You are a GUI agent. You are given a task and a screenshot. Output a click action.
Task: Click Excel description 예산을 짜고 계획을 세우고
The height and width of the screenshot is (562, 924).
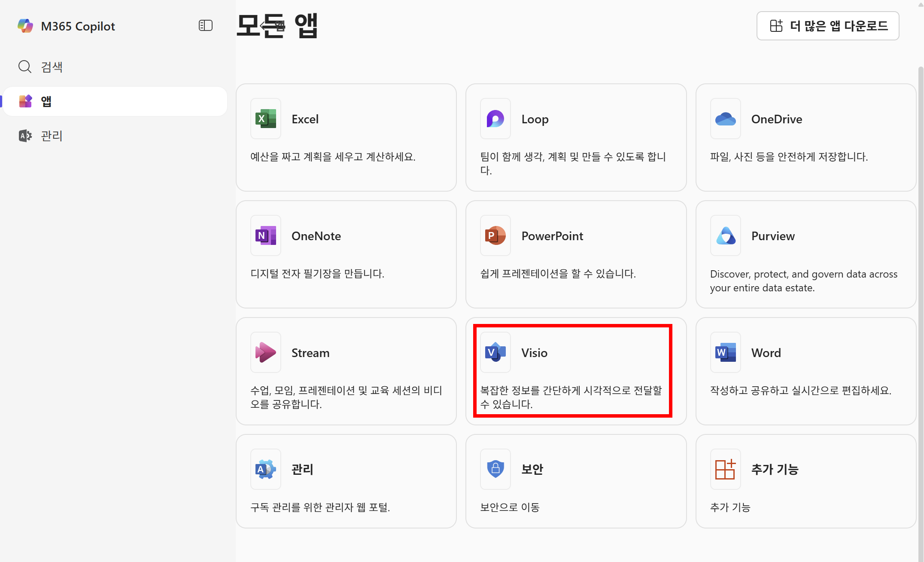click(x=333, y=156)
